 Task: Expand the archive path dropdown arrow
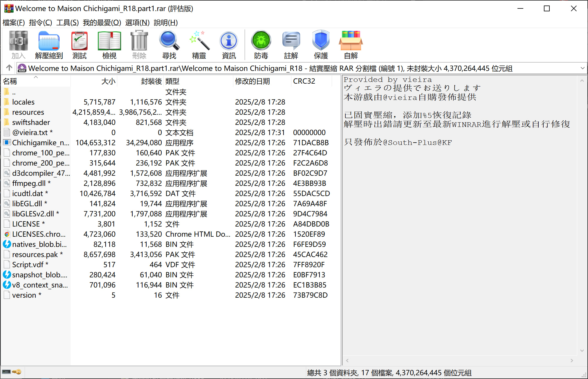(x=582, y=68)
